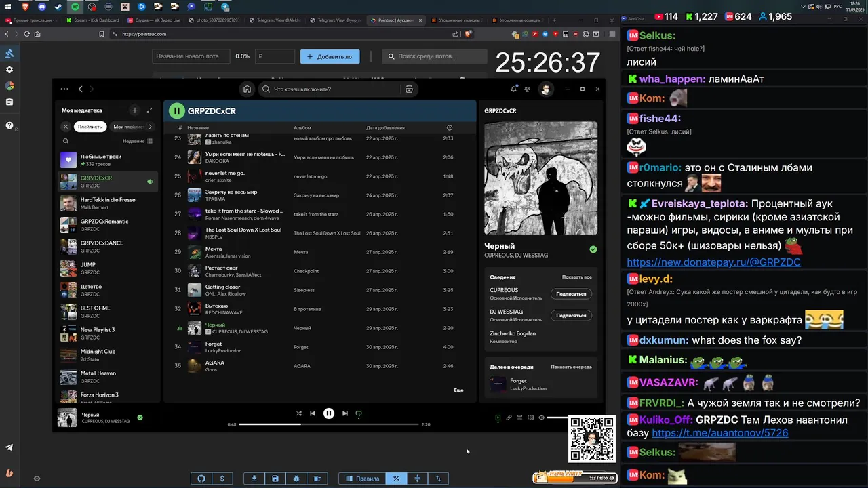
Task: Skip to previous track
Action: pyautogui.click(x=313, y=413)
